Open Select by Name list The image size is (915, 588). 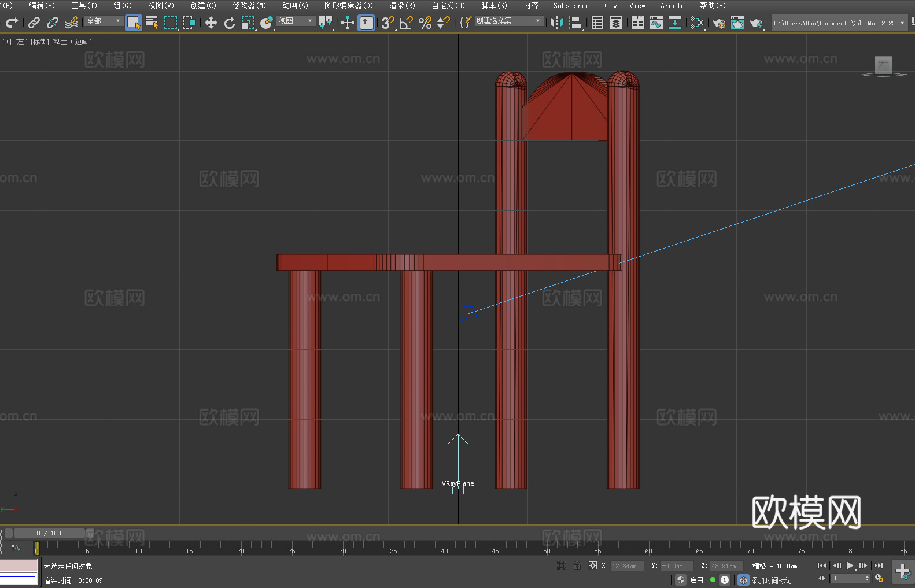[152, 23]
